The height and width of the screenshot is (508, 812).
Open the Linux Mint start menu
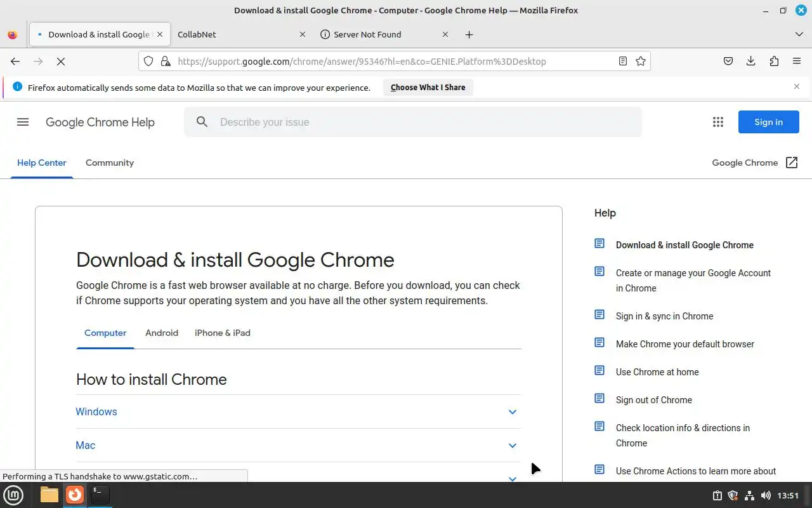pyautogui.click(x=13, y=495)
